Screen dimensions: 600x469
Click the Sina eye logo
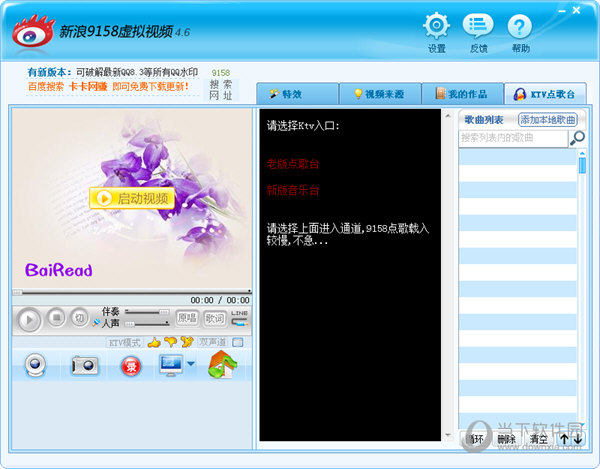click(33, 33)
